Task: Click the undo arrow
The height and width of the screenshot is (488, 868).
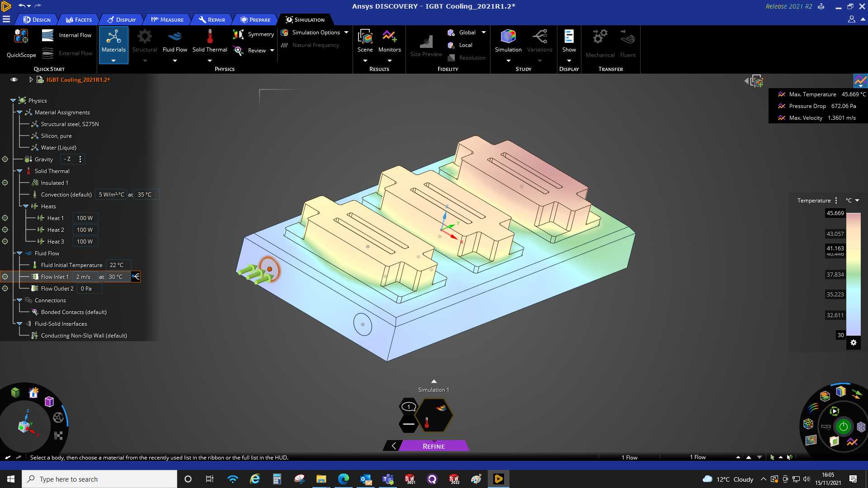Action: click(x=21, y=6)
